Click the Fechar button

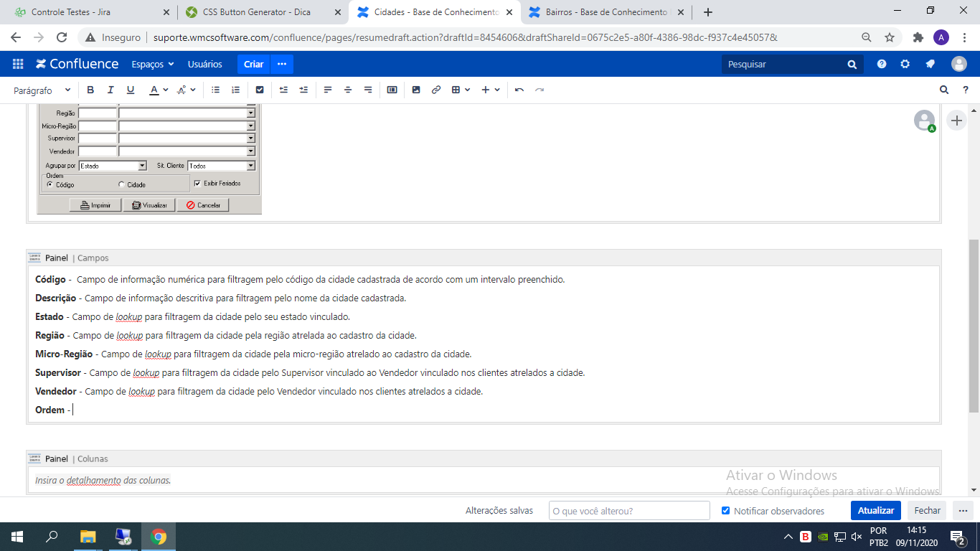[927, 511]
